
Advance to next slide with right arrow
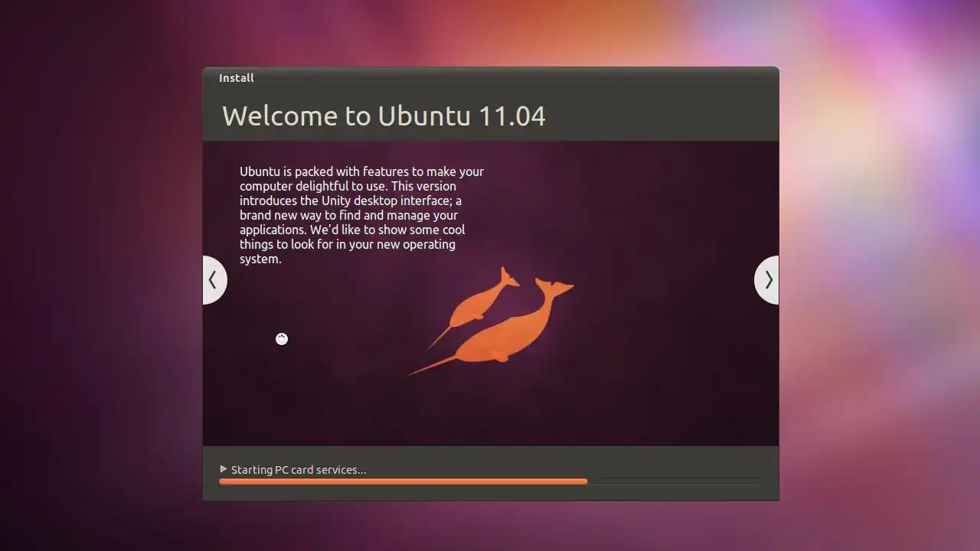767,280
